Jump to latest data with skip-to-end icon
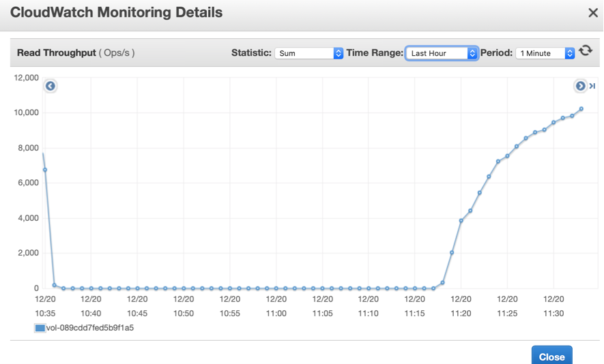604x364 pixels. tap(592, 86)
